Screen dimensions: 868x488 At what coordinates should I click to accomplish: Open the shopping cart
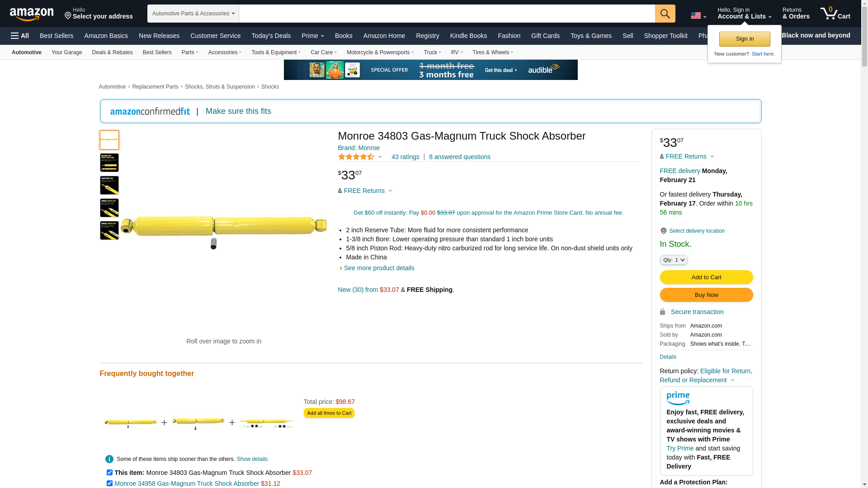[835, 14]
